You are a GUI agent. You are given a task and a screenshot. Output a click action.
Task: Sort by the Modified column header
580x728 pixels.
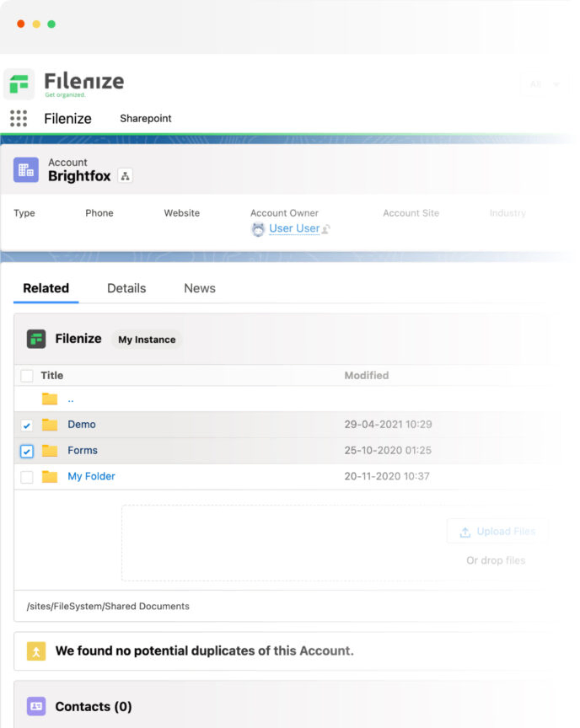pos(367,376)
